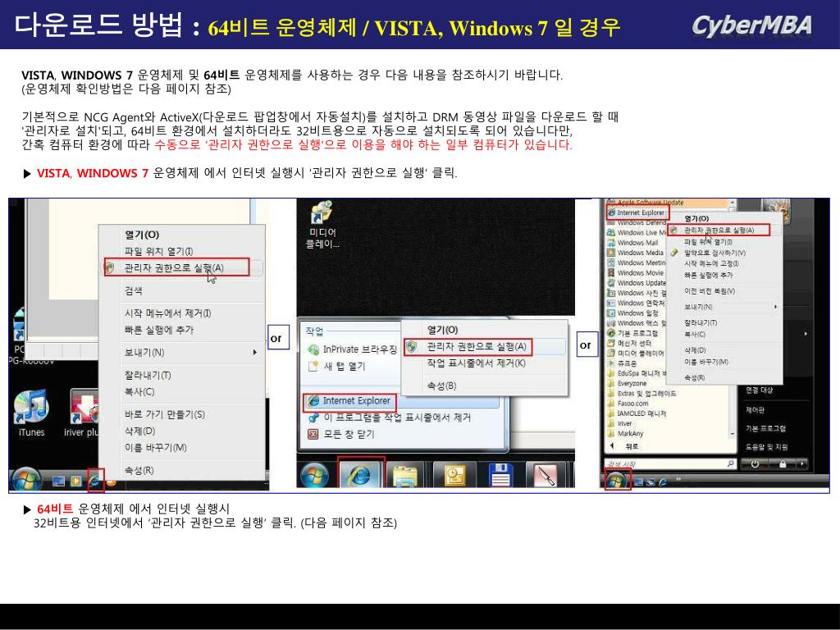The width and height of the screenshot is (840, 630).
Task: Click 열기(O) in the middle context menu
Action: (442, 330)
